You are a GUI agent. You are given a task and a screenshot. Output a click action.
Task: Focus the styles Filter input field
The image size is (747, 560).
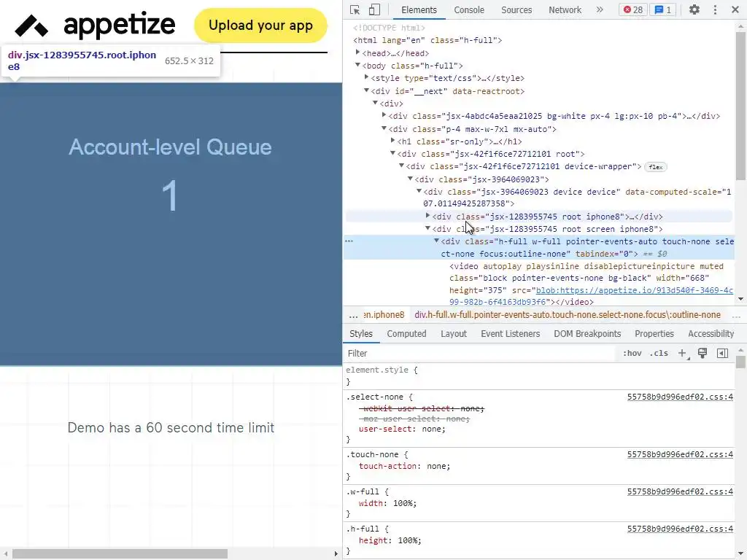click(480, 354)
